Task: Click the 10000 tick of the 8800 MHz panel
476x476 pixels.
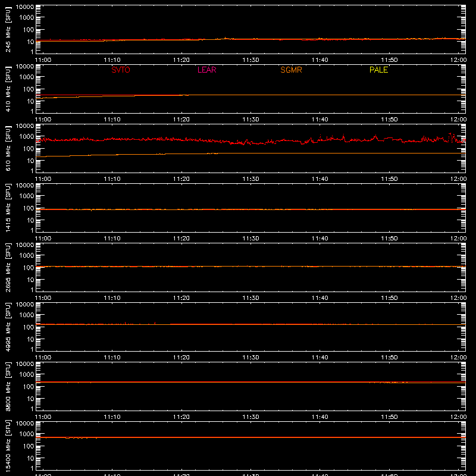Action: [25, 364]
